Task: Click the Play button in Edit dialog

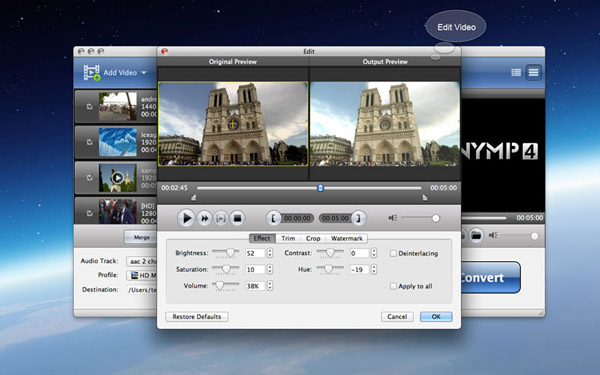Action: click(186, 218)
